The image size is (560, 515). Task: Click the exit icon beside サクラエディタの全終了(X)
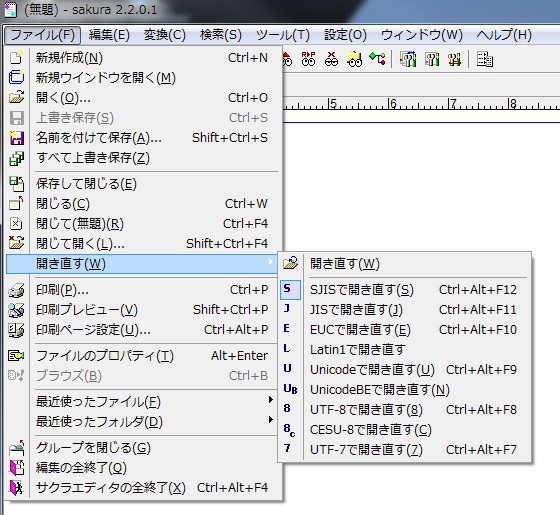[16, 488]
